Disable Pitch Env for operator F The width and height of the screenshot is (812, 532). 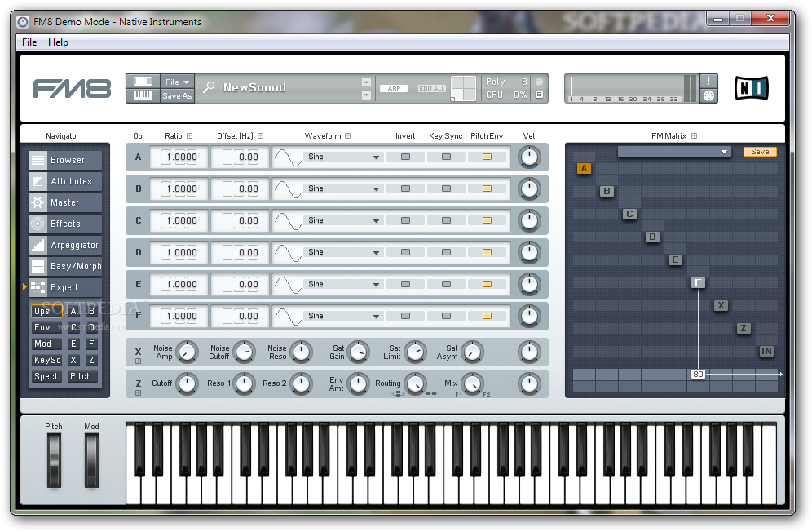487,316
